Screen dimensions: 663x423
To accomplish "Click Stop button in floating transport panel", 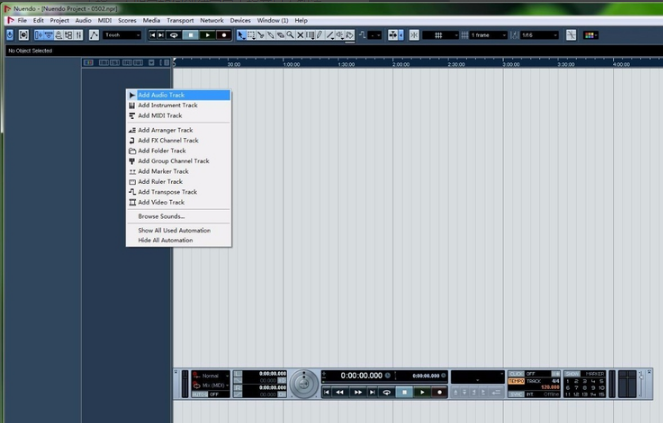I will 404,393.
